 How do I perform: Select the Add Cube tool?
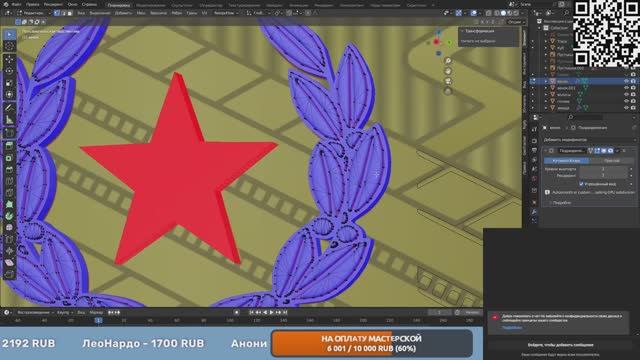click(x=9, y=133)
